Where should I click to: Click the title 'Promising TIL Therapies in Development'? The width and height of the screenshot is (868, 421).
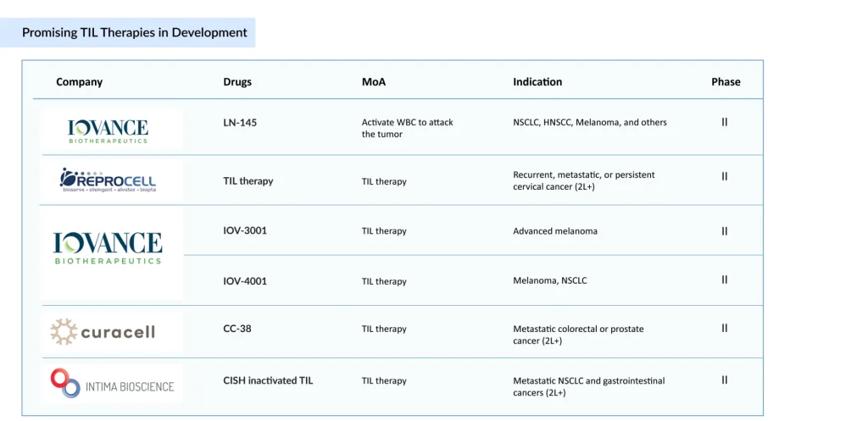click(x=135, y=33)
